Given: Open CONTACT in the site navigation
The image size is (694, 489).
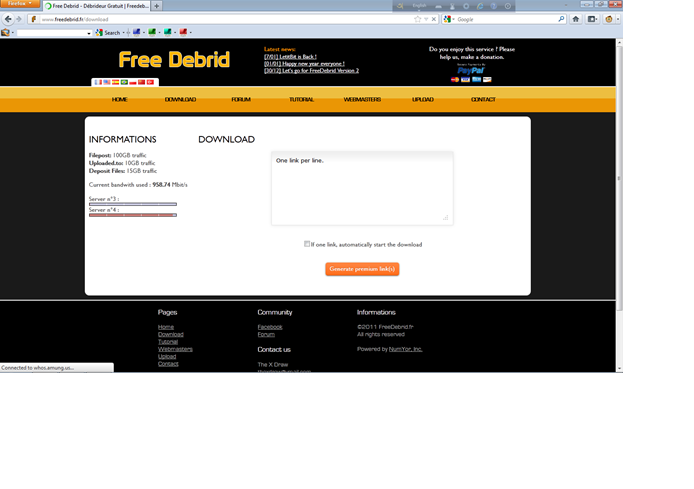Looking at the screenshot, I should pyautogui.click(x=483, y=99).
